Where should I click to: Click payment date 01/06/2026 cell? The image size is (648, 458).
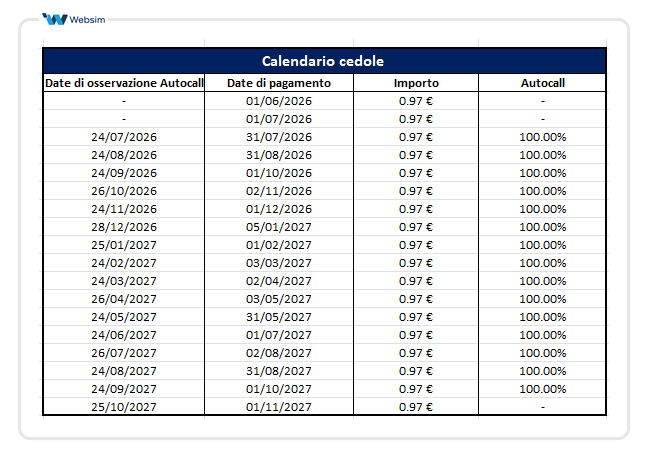[x=279, y=101]
